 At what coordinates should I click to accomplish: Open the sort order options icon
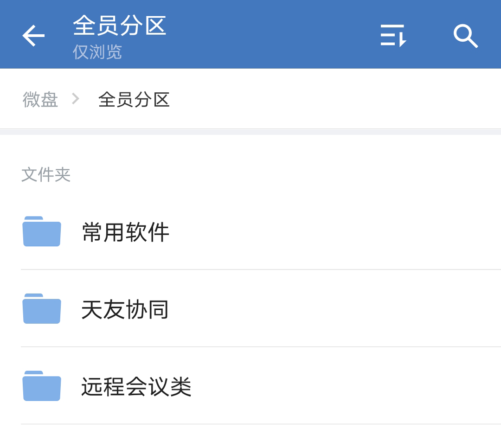[393, 36]
